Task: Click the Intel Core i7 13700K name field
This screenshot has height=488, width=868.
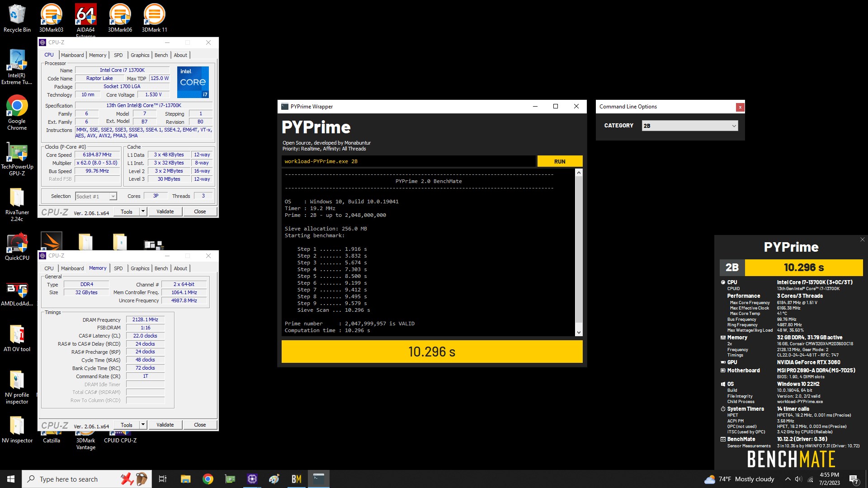Action: 122,70
